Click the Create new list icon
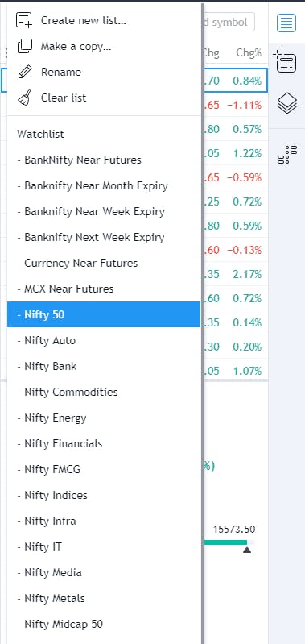The image size is (305, 644). tap(24, 20)
